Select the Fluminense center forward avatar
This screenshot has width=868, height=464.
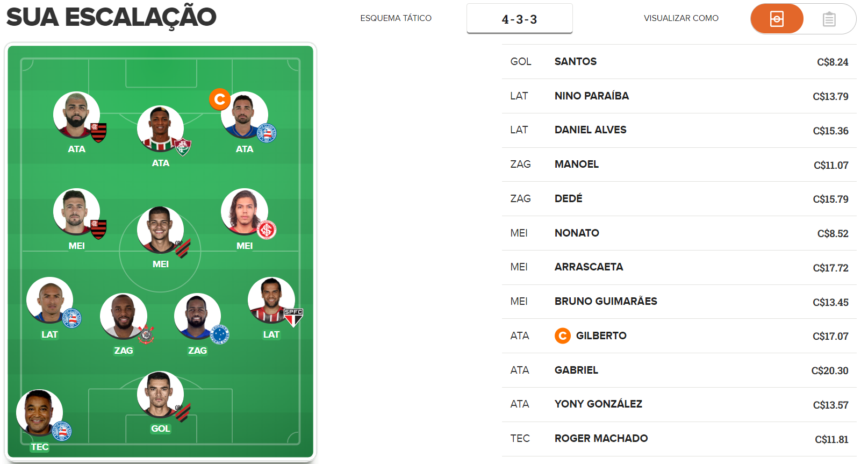[160, 129]
